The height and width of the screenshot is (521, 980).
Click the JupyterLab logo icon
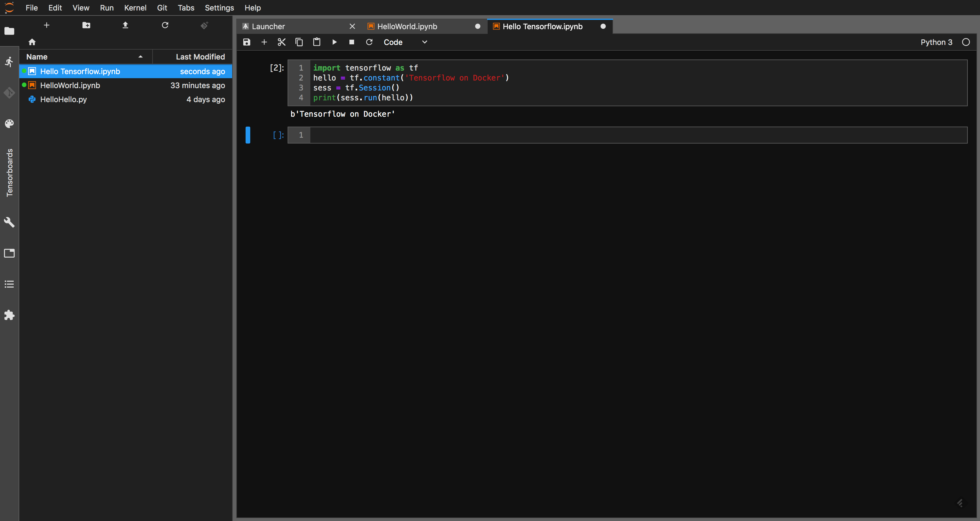[x=9, y=8]
